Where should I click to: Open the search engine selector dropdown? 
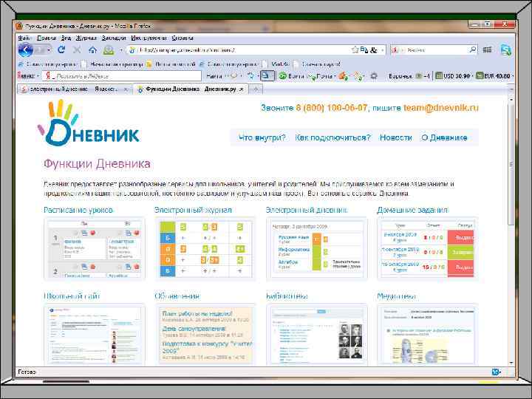pos(403,50)
